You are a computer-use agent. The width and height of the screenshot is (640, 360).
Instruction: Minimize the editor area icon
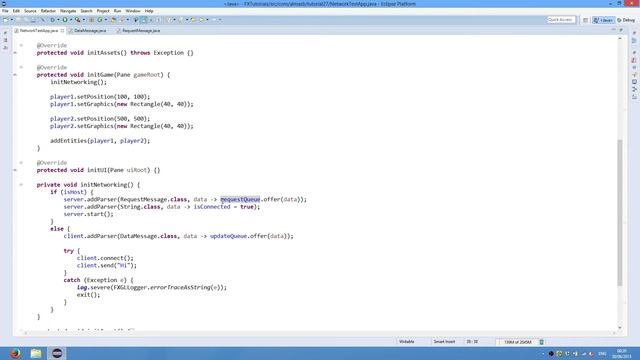[x=613, y=30]
